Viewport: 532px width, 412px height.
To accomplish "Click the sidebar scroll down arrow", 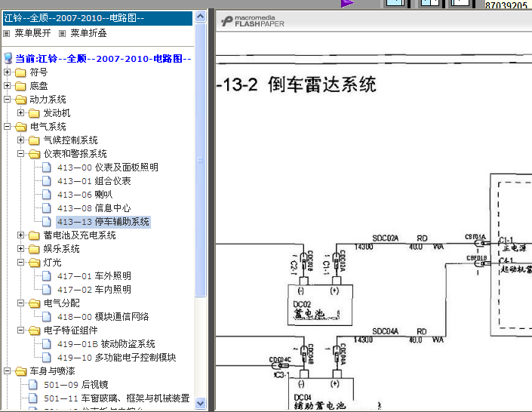I will [201, 403].
